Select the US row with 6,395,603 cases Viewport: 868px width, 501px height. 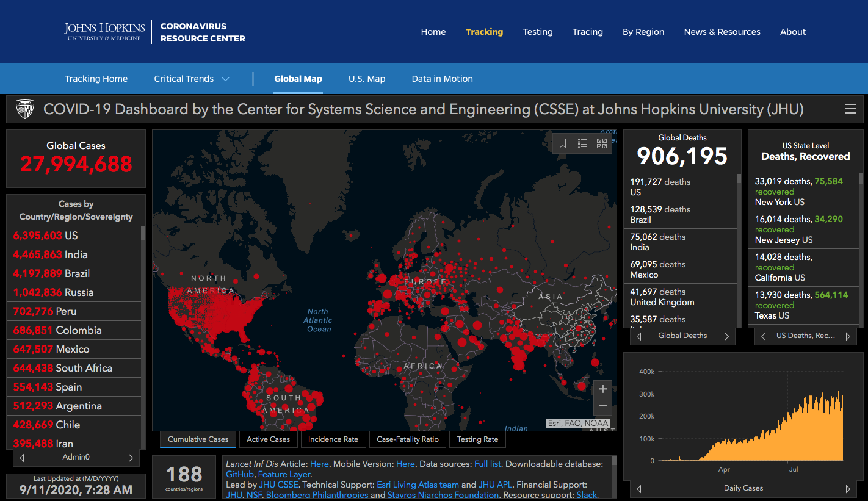tap(73, 236)
